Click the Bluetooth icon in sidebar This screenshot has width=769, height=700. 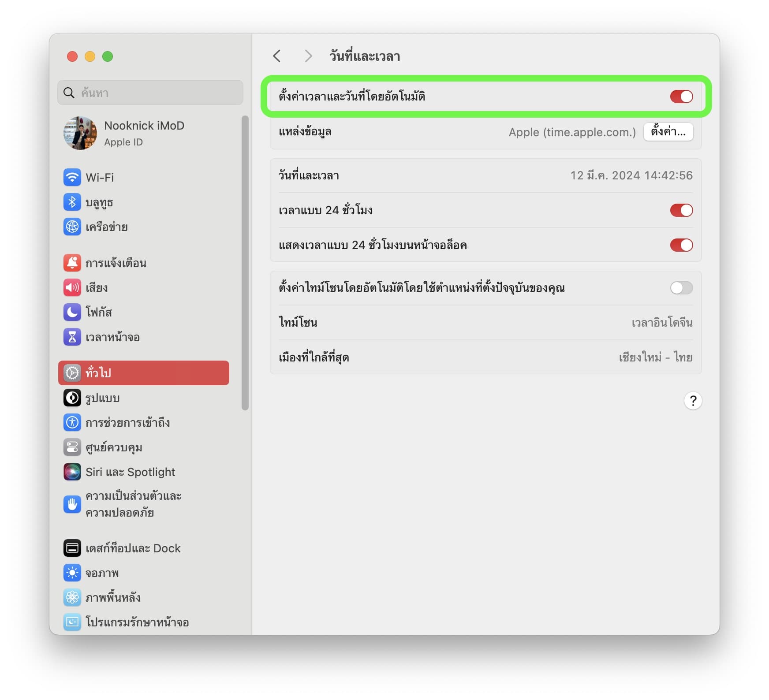pyautogui.click(x=72, y=202)
